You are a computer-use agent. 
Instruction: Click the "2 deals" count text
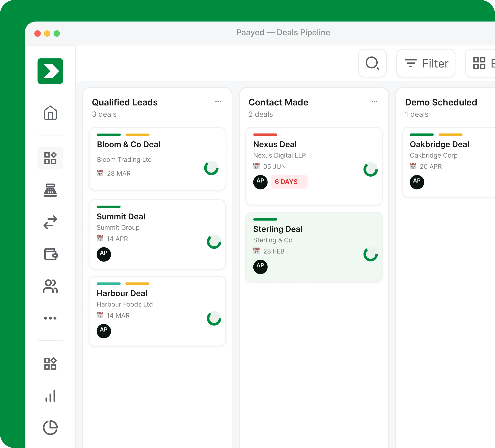coord(260,114)
